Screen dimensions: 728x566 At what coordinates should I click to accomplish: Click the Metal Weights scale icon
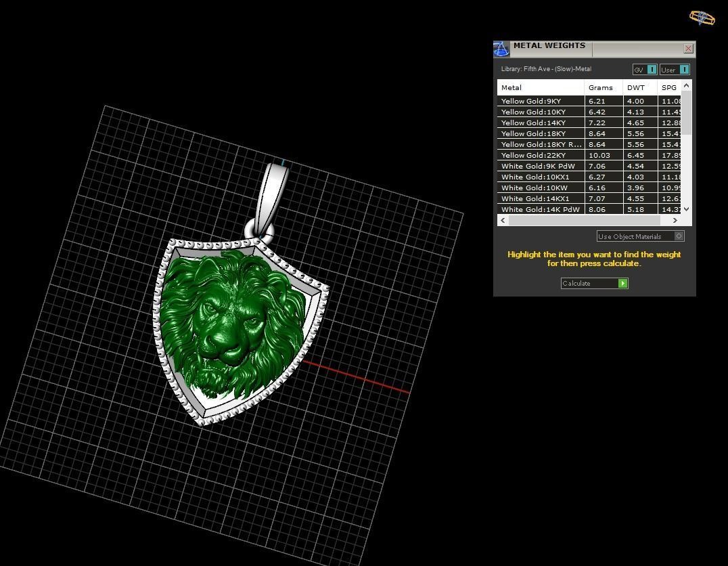(x=501, y=49)
